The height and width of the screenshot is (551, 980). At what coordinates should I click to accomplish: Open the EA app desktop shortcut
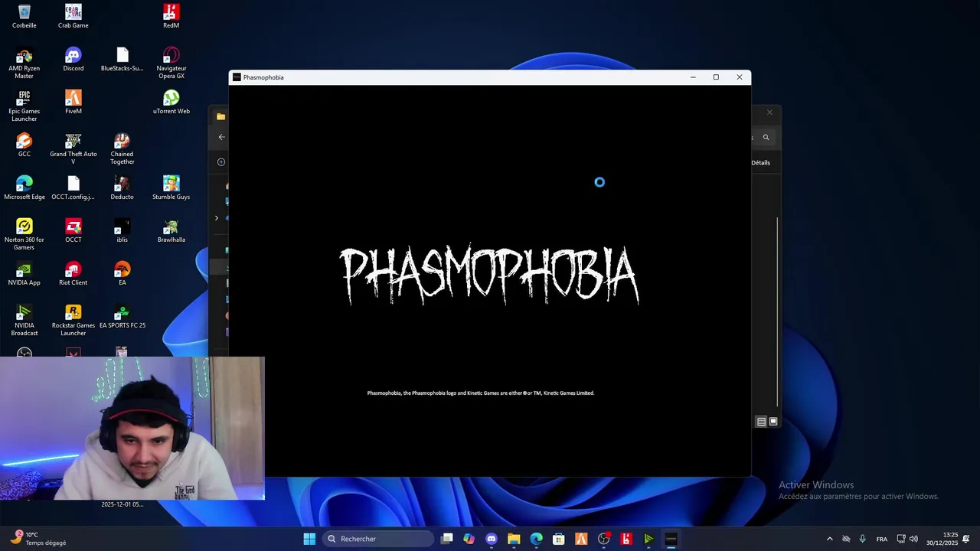[122, 273]
